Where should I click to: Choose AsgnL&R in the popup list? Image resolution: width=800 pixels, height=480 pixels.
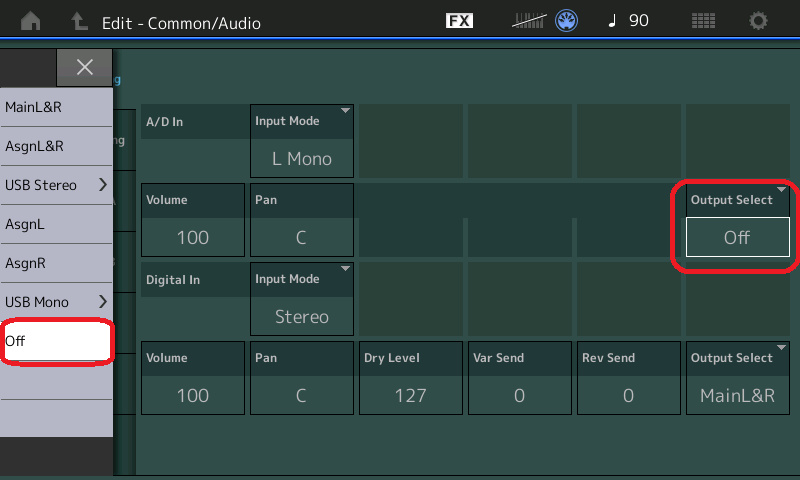point(56,146)
